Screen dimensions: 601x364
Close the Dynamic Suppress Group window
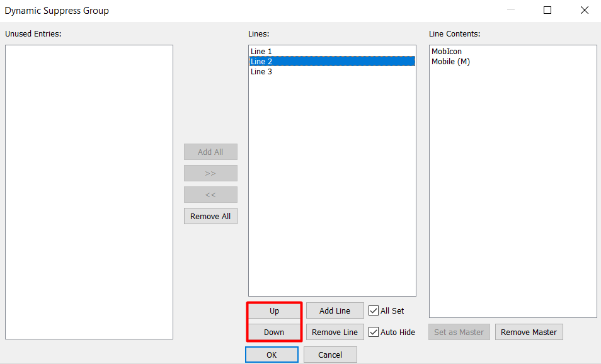point(584,10)
